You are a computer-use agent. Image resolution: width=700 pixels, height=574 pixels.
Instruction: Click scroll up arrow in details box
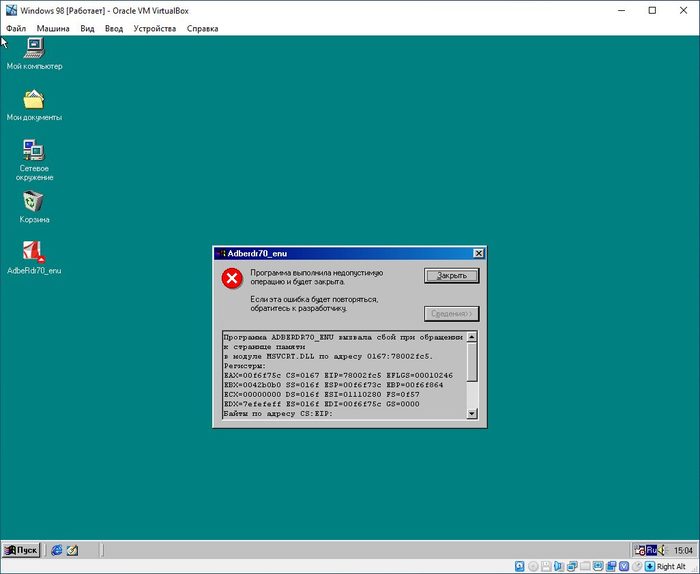(x=472, y=337)
